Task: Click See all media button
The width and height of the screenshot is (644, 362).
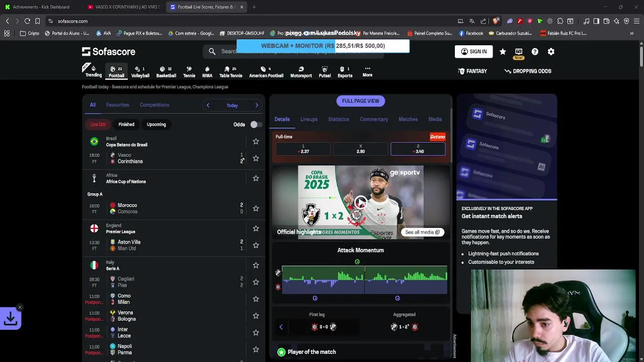Action: 423,232
